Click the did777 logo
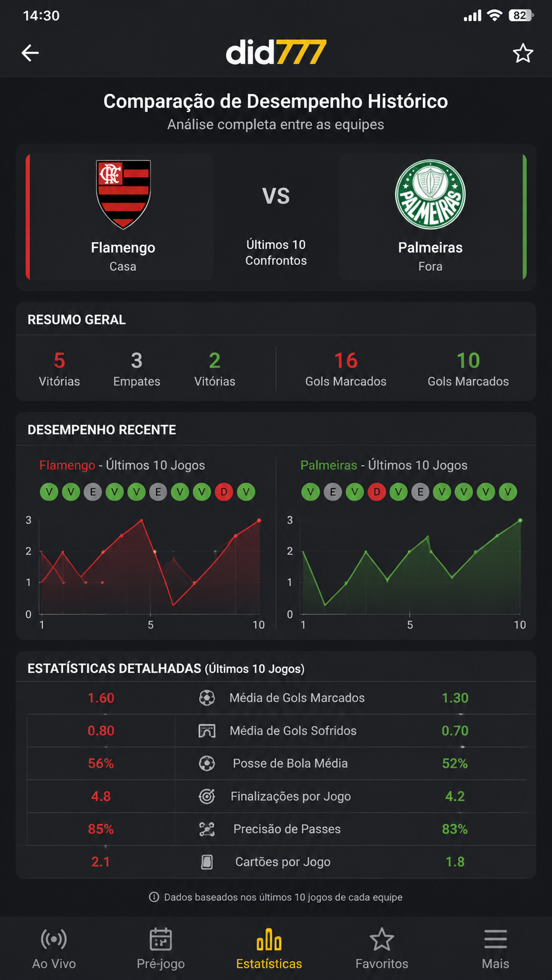This screenshot has height=980, width=552. [276, 53]
